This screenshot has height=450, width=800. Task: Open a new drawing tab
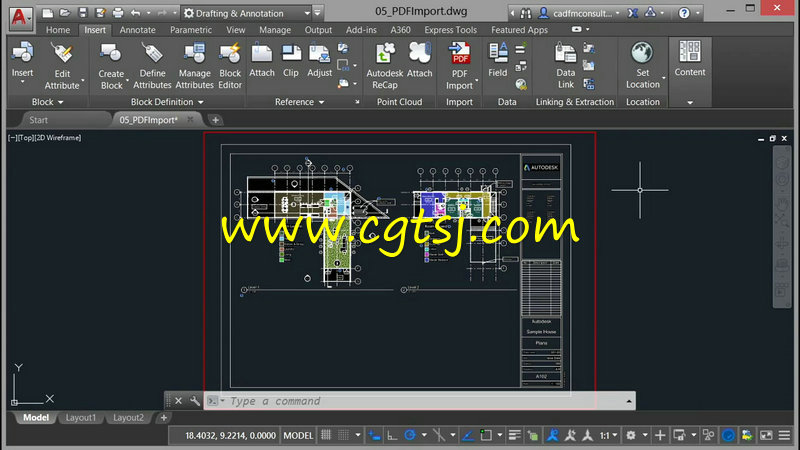(215, 120)
